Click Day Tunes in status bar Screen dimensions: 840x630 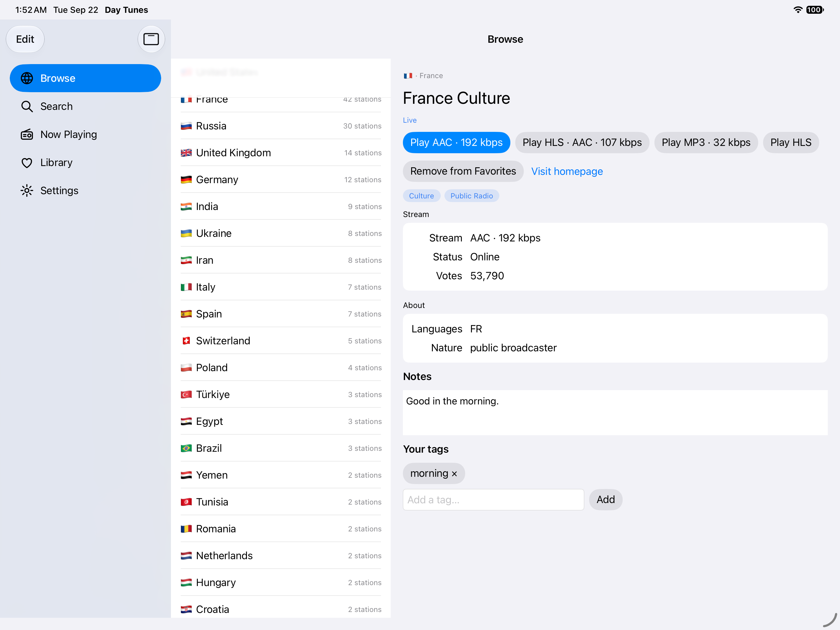click(x=126, y=10)
